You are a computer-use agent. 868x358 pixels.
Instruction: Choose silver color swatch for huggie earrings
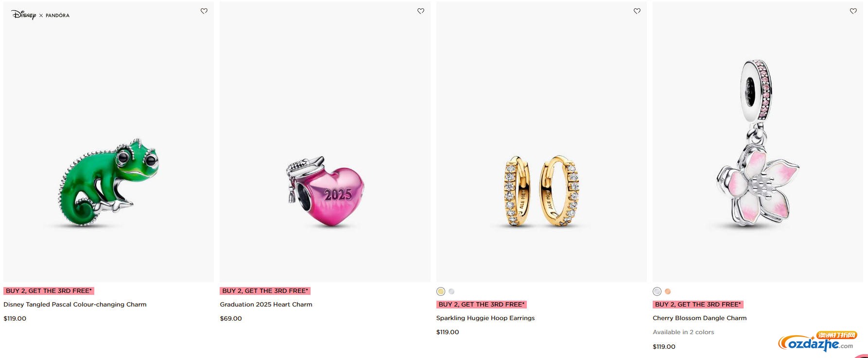click(451, 291)
